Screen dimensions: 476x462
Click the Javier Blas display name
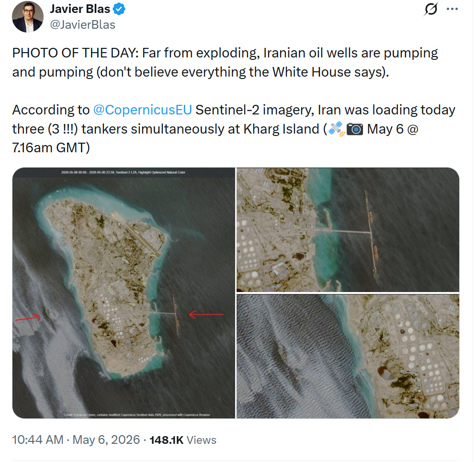pos(80,9)
